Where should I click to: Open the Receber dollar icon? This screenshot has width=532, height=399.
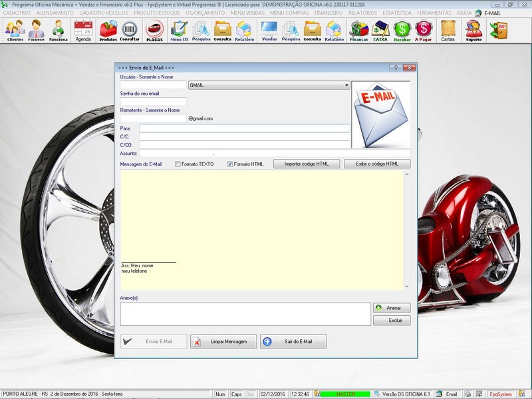[402, 30]
